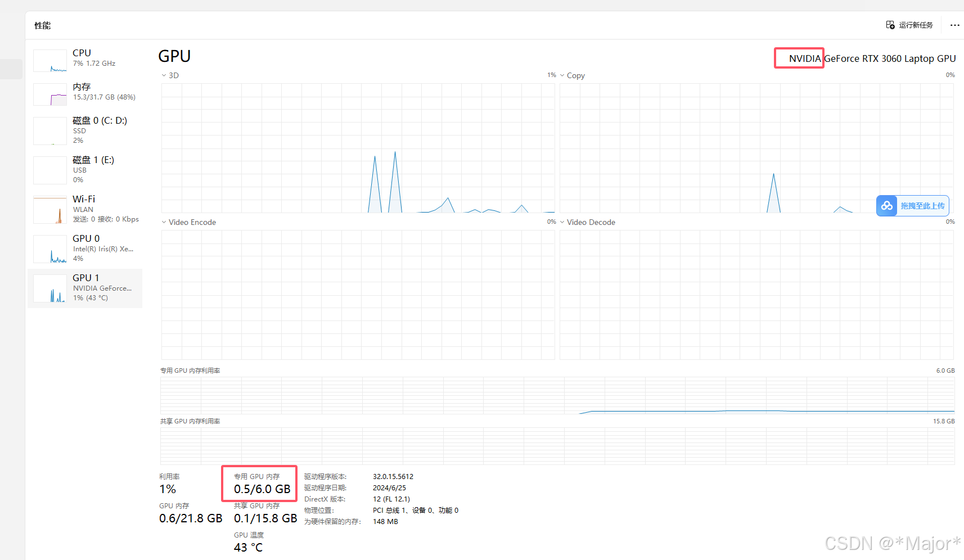Select the CPU performance item
The image size is (964, 560).
click(x=84, y=60)
